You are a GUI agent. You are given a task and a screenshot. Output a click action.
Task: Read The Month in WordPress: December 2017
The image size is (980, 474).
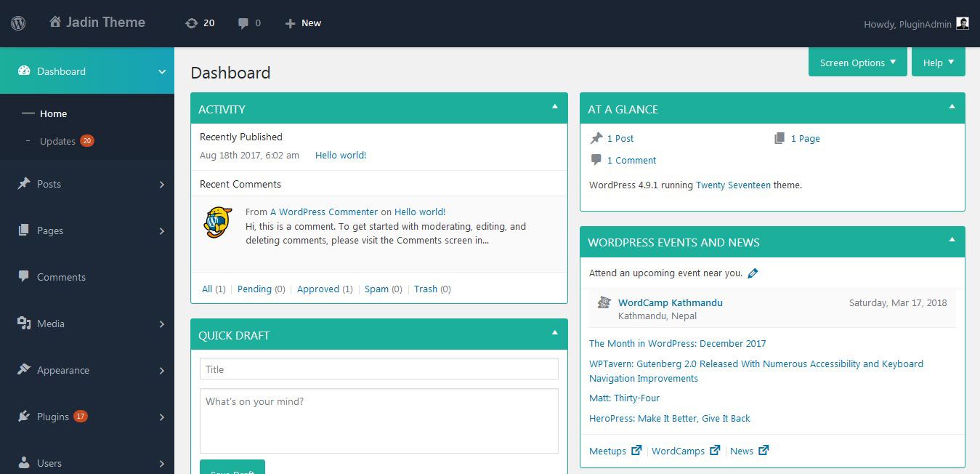[x=677, y=343]
